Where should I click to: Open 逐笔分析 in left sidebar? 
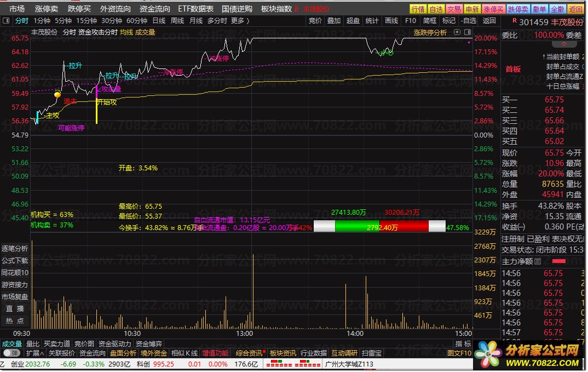click(15, 249)
